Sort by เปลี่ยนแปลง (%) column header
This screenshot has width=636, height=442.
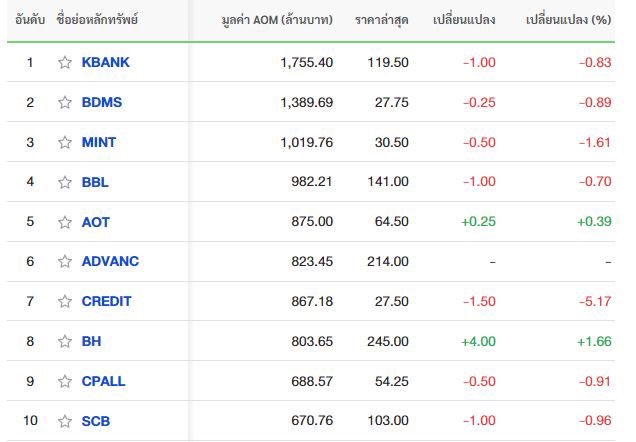click(x=568, y=19)
